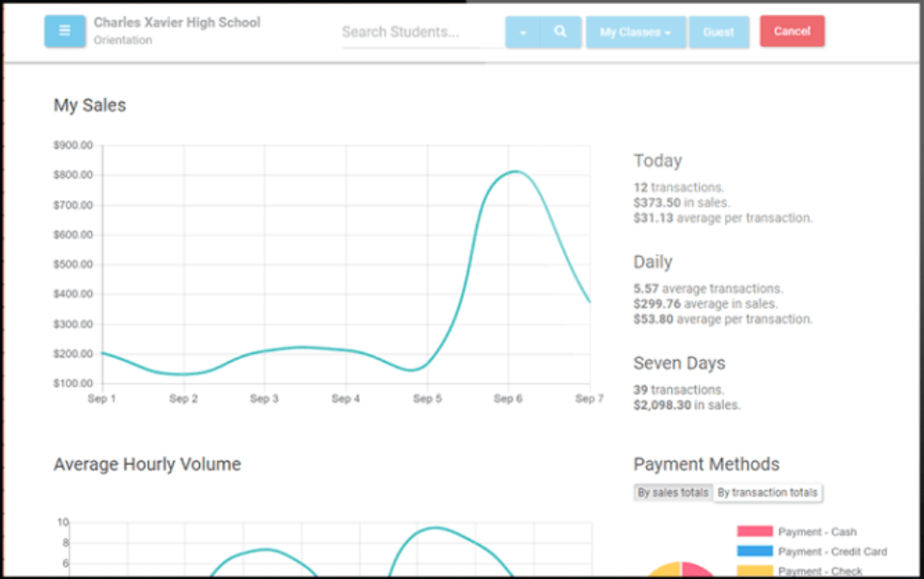The height and width of the screenshot is (579, 924).
Task: Select the By sales totals option
Action: [x=672, y=493]
